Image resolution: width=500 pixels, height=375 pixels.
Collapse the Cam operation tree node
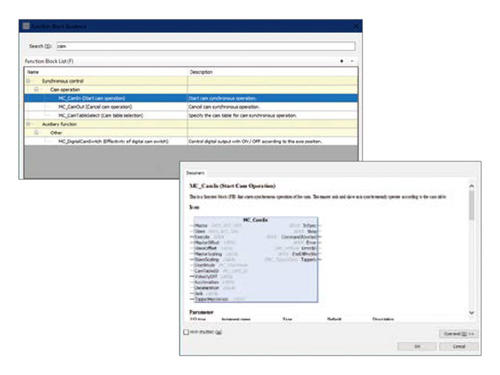pos(36,89)
